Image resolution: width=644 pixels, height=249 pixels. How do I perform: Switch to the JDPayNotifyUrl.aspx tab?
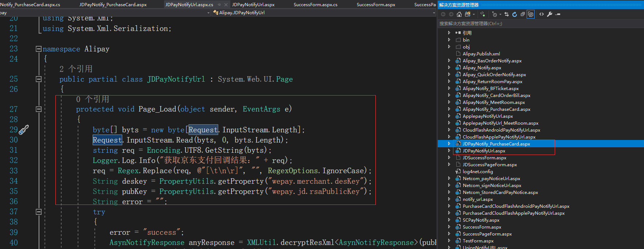point(253,5)
